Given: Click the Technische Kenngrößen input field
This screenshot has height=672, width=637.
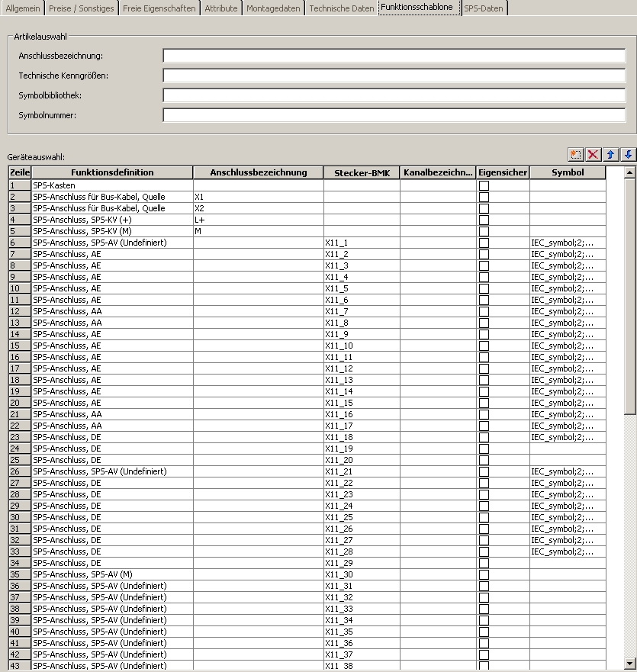Looking at the screenshot, I should point(394,76).
